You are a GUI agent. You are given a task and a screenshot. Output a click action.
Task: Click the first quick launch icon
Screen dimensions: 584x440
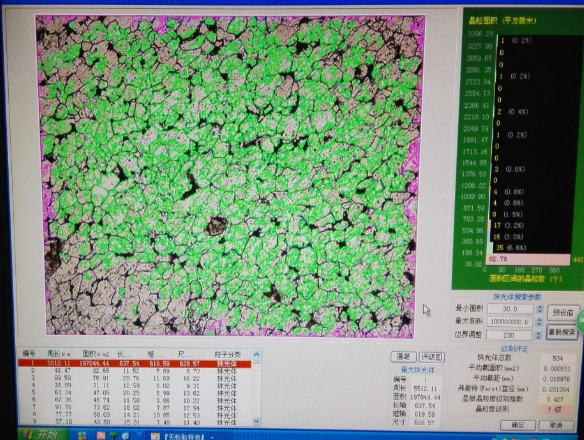82,435
